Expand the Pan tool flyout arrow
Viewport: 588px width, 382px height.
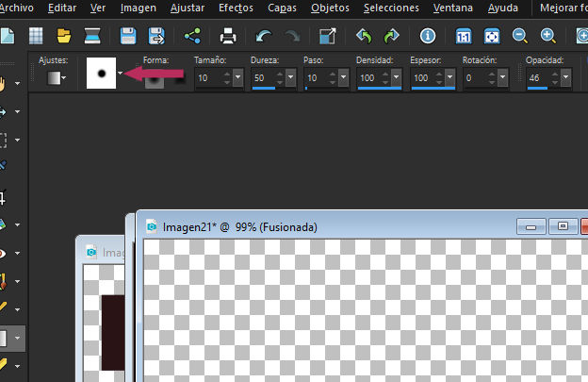click(x=17, y=83)
